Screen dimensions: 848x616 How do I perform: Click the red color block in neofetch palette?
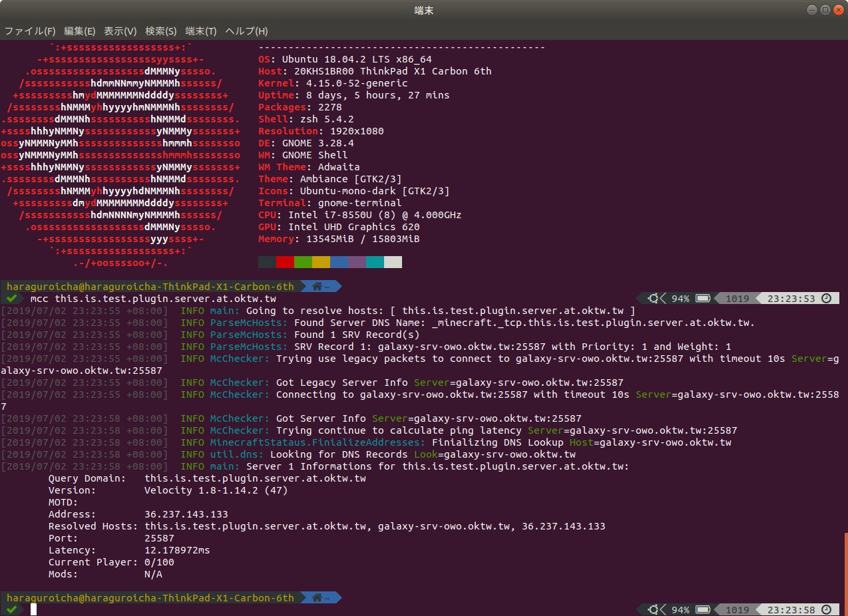pos(285,262)
